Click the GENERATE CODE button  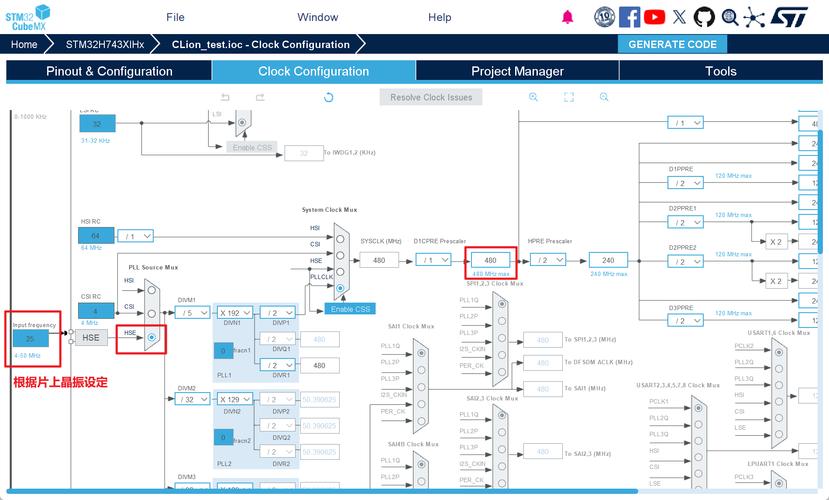point(673,44)
